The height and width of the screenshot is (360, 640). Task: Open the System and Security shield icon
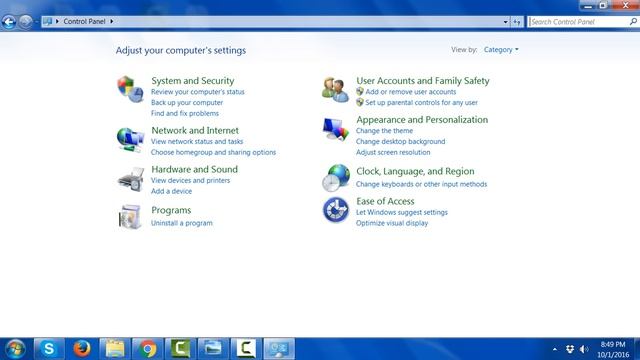pos(131,89)
